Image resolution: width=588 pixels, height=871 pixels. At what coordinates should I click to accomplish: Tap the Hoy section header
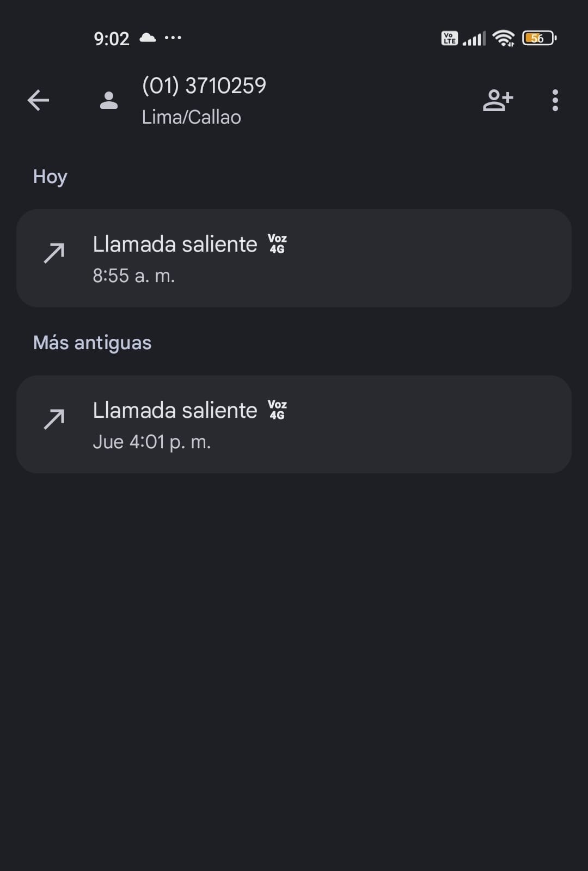pyautogui.click(x=50, y=176)
